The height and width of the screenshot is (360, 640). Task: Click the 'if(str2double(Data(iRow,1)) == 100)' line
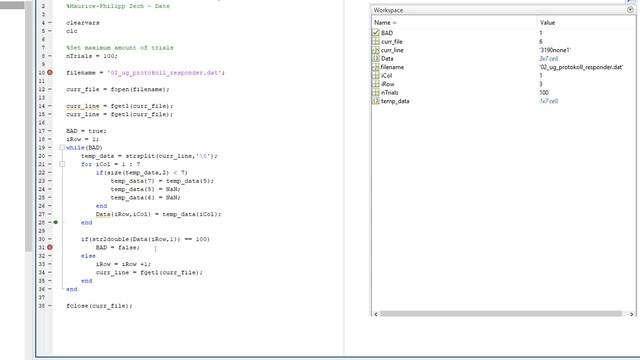(145, 239)
